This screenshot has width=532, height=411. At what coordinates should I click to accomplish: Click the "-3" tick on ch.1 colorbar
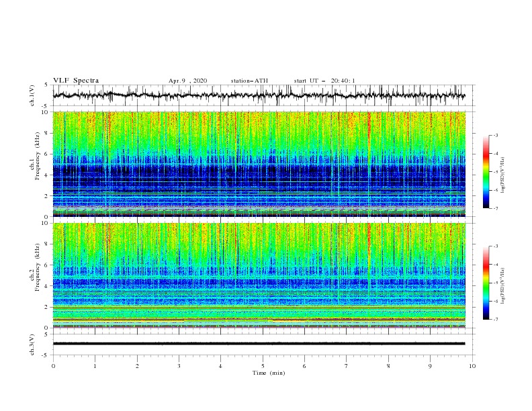coord(495,135)
